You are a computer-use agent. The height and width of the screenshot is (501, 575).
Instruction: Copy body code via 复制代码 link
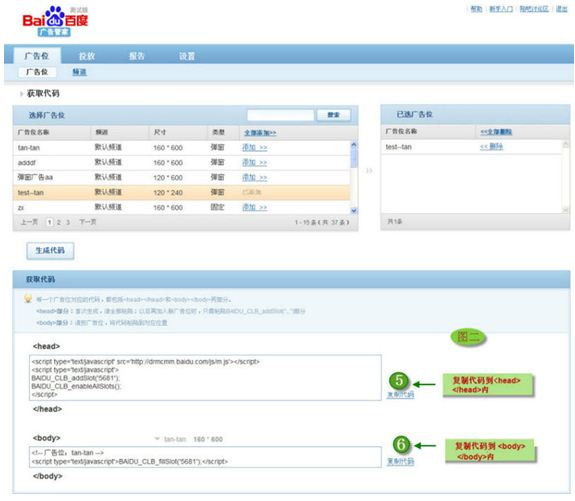pos(401,461)
